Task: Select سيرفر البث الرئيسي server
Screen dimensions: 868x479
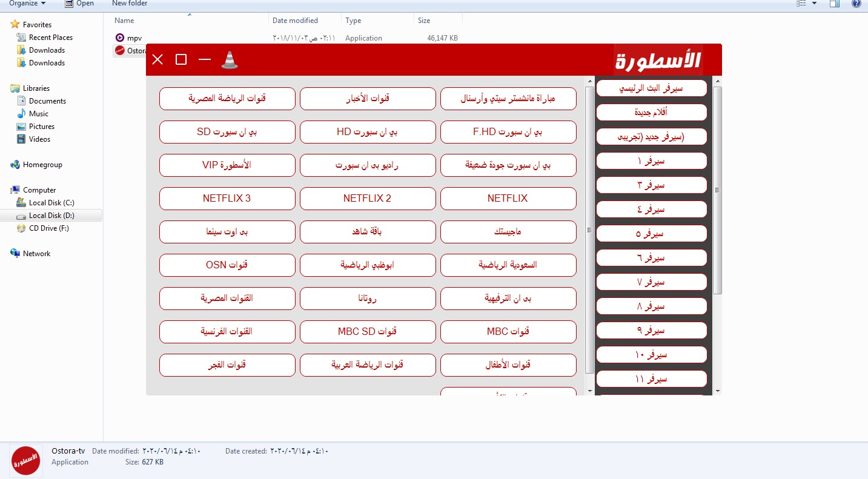Action: pos(652,88)
